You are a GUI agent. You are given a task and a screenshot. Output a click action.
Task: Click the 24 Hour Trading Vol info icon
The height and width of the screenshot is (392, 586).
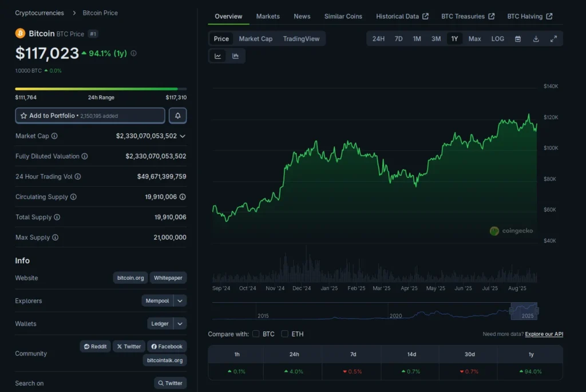pos(78,176)
